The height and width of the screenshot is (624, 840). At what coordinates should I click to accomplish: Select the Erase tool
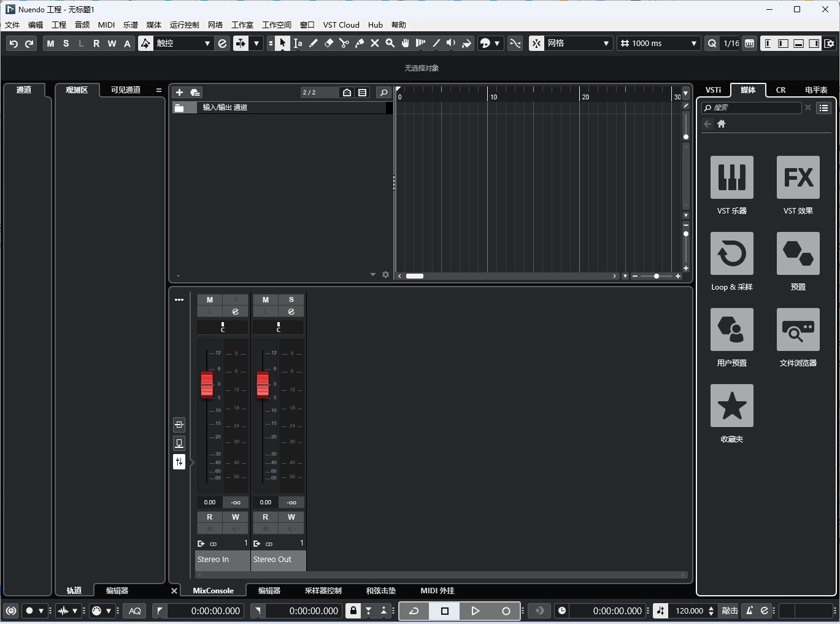[329, 43]
